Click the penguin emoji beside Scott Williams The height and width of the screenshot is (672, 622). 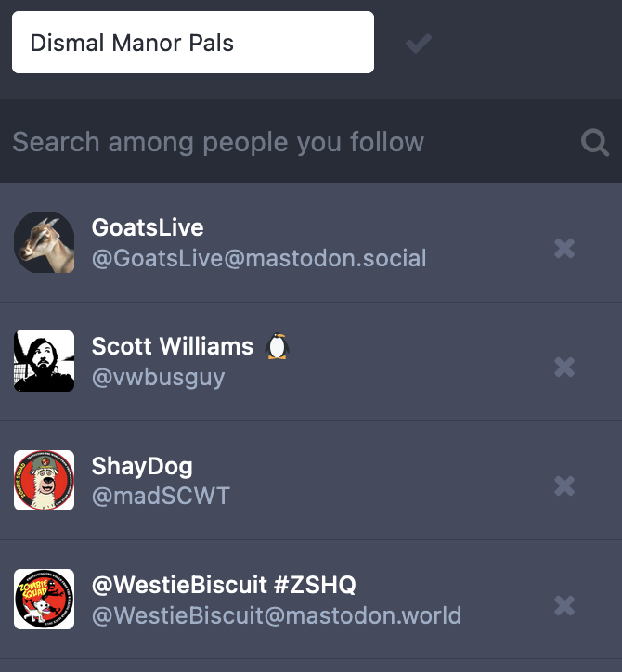click(x=277, y=347)
